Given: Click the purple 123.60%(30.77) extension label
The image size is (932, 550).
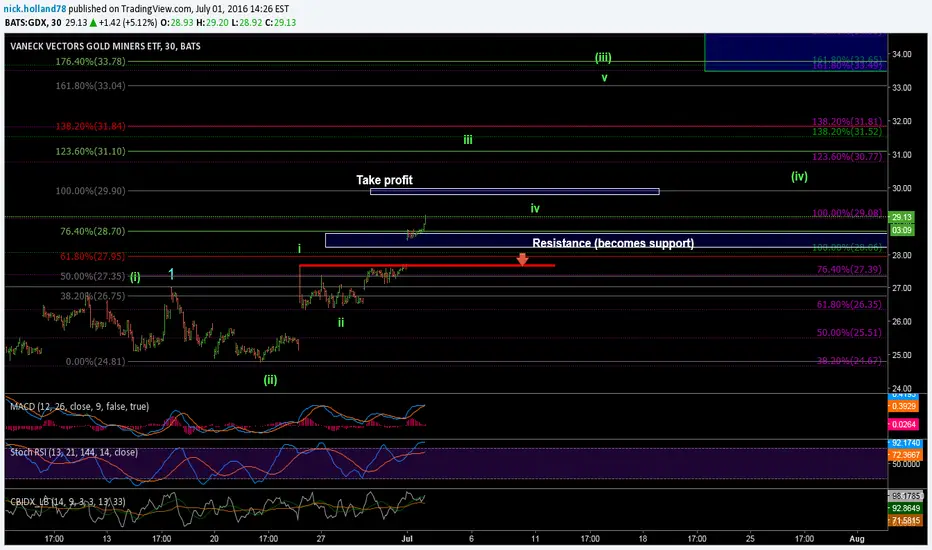Looking at the screenshot, I should click(x=847, y=157).
